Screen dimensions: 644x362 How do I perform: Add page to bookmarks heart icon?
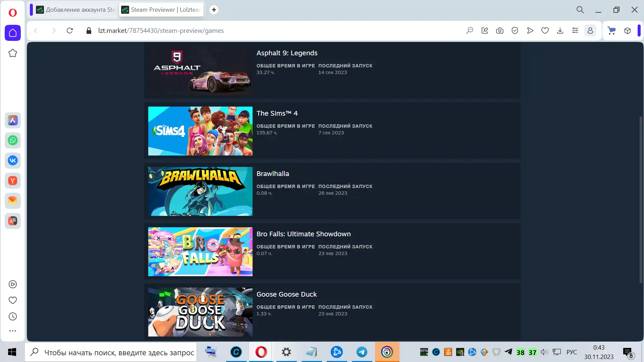545,31
